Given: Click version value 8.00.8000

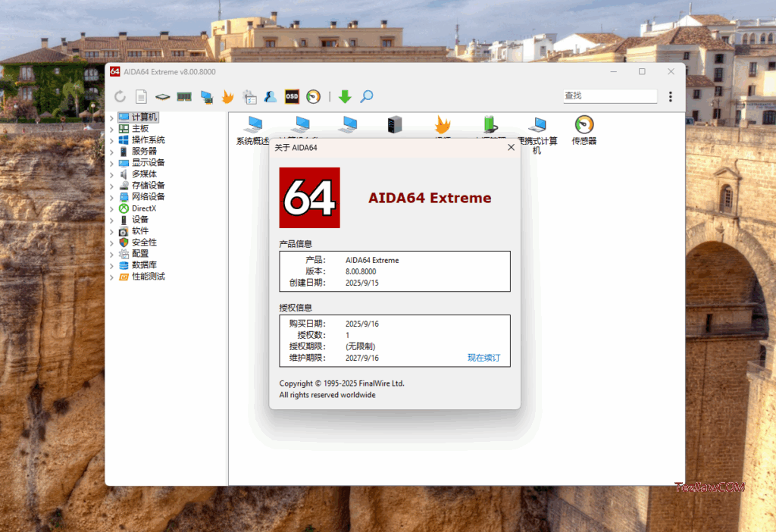Looking at the screenshot, I should coord(361,272).
